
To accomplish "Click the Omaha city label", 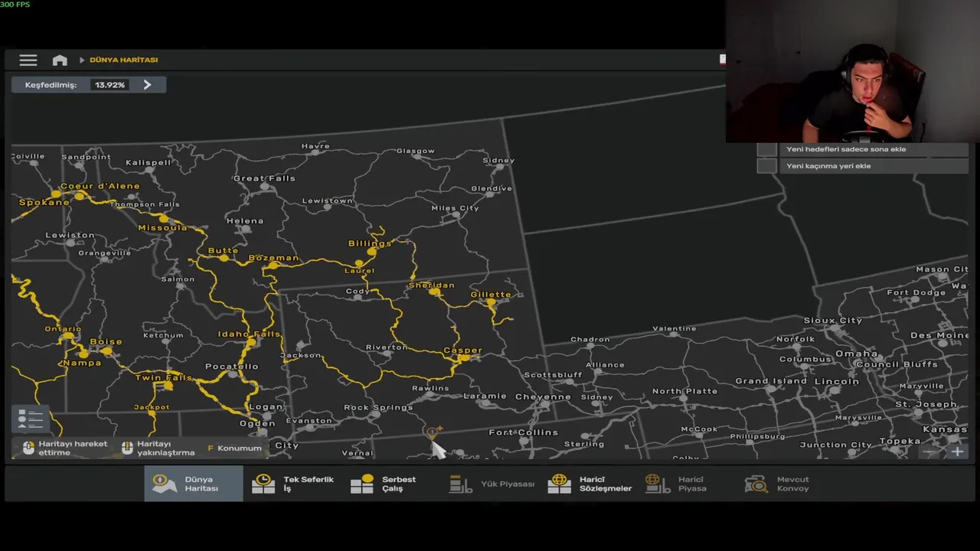I will coord(856,354).
